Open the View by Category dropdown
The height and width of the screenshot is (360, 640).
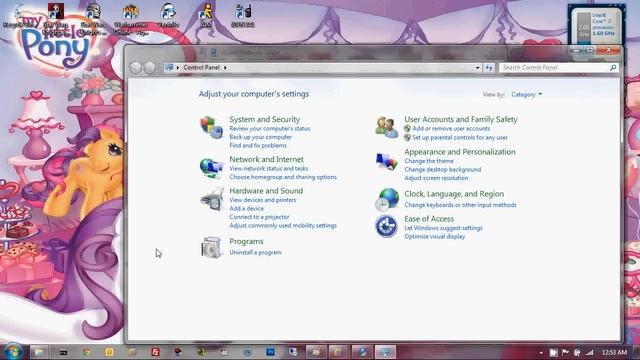[527, 94]
